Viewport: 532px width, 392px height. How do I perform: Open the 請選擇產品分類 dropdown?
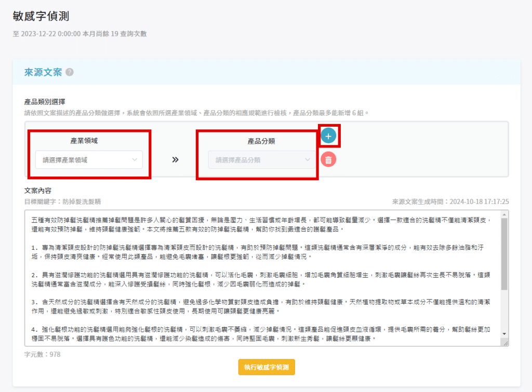(x=262, y=160)
